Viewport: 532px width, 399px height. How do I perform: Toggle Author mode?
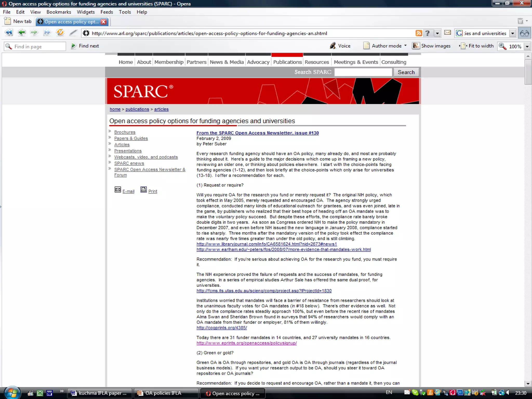click(x=384, y=46)
